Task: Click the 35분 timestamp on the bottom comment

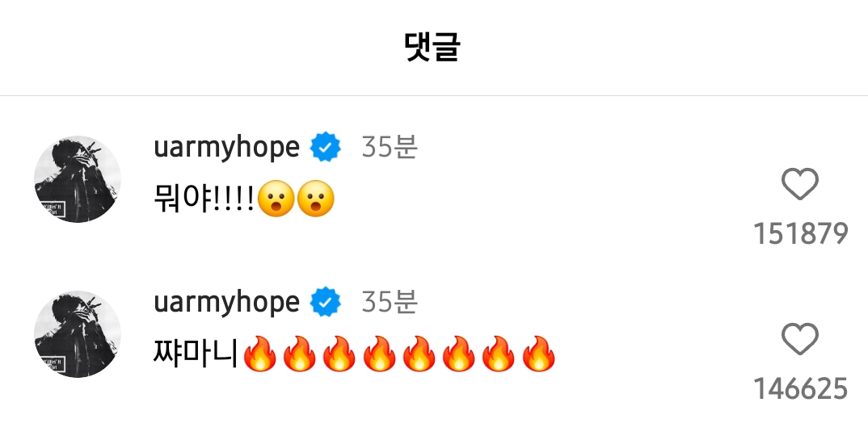Action: pyautogui.click(x=390, y=302)
